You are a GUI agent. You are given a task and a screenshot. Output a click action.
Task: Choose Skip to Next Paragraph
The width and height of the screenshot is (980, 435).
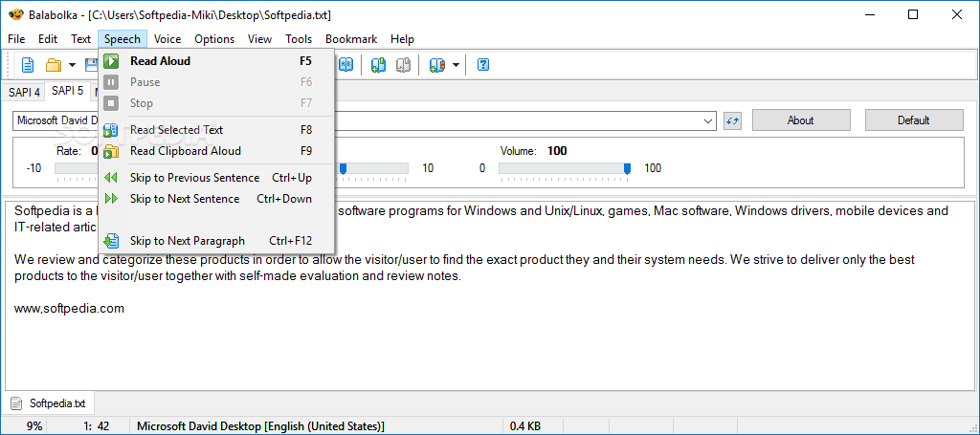[x=217, y=240]
